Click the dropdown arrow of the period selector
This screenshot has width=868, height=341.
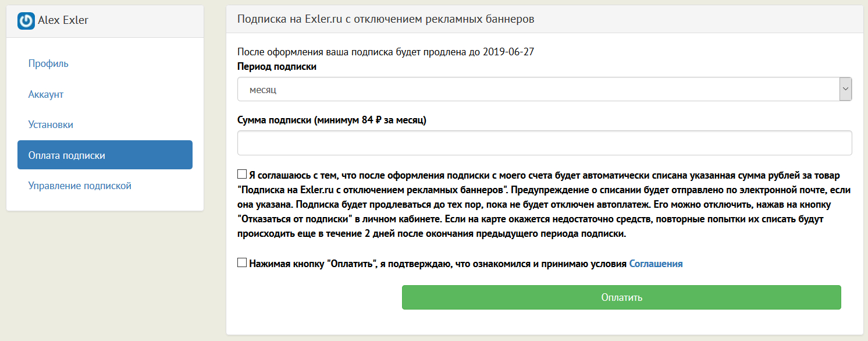(846, 90)
